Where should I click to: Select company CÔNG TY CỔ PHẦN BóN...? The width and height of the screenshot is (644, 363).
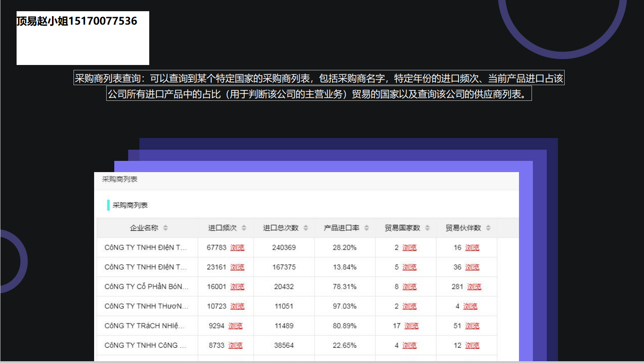(147, 287)
